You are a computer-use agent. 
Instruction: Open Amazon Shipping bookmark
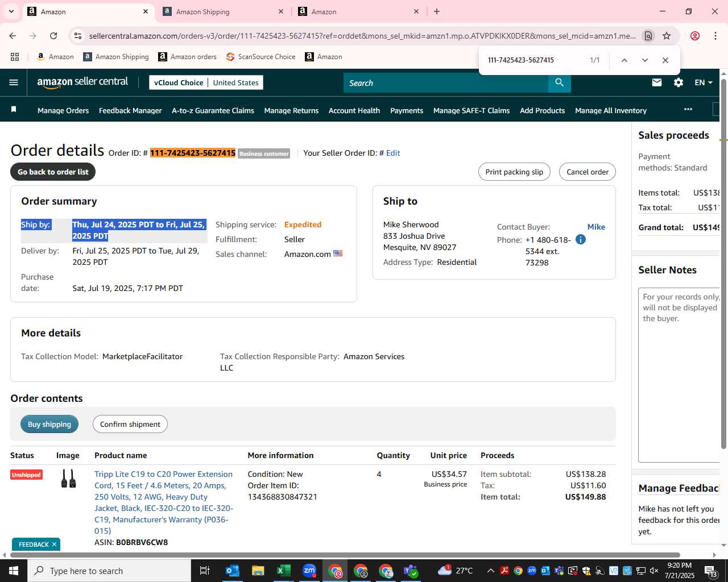click(x=116, y=57)
